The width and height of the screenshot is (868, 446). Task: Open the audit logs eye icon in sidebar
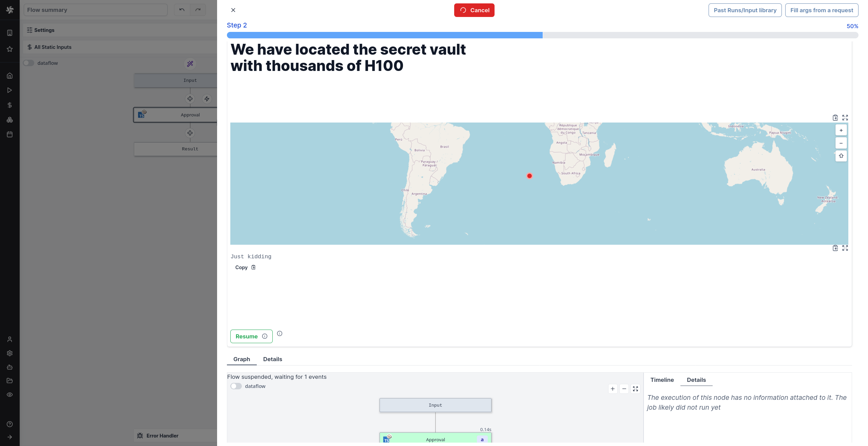[x=9, y=395]
